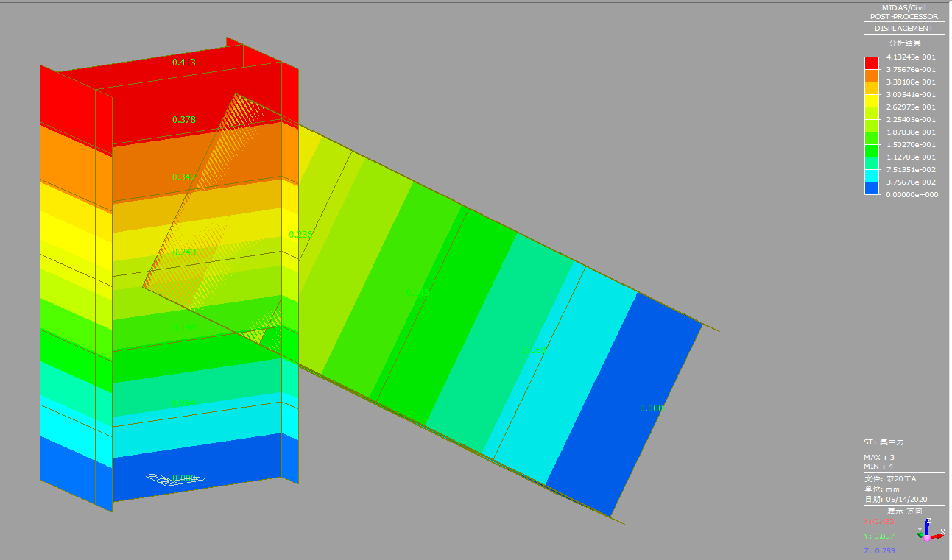
Task: Click the XYZ axis orientation triad
Action: (930, 531)
